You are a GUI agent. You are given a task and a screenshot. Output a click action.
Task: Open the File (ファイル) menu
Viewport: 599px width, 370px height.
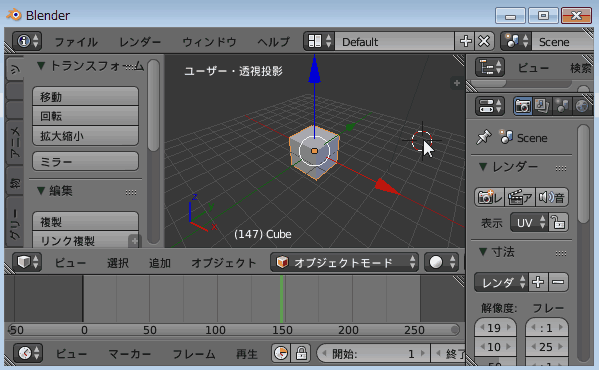tap(76, 42)
